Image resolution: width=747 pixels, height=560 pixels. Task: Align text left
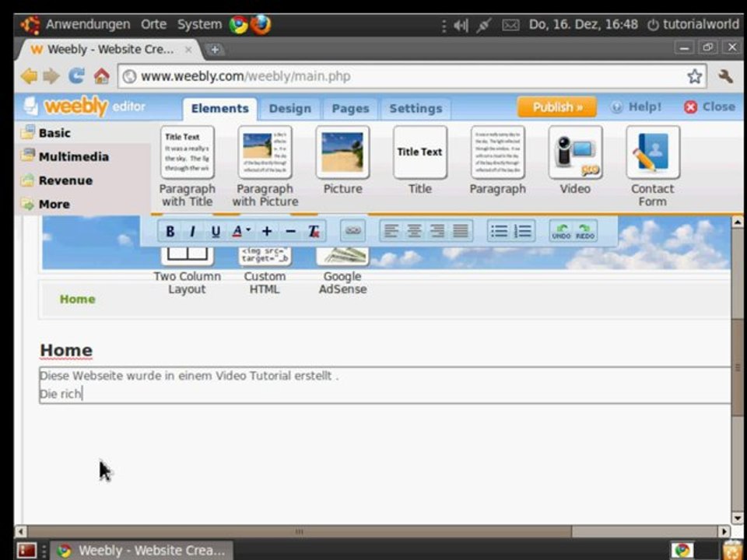391,231
